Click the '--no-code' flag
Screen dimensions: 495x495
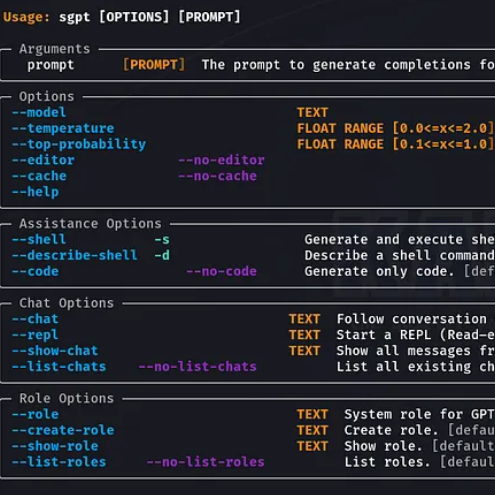point(222,271)
